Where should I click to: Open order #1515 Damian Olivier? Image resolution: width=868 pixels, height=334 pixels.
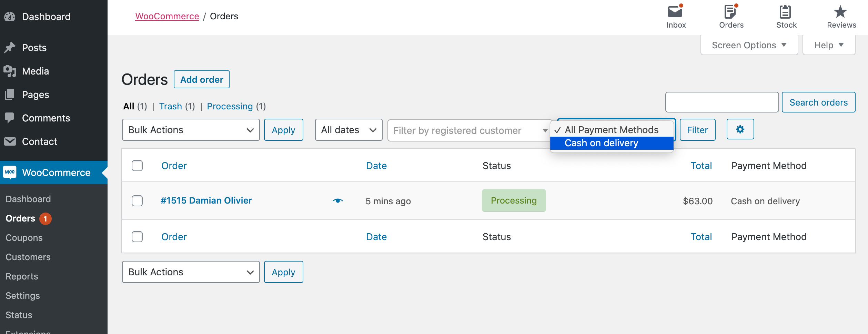click(x=206, y=200)
